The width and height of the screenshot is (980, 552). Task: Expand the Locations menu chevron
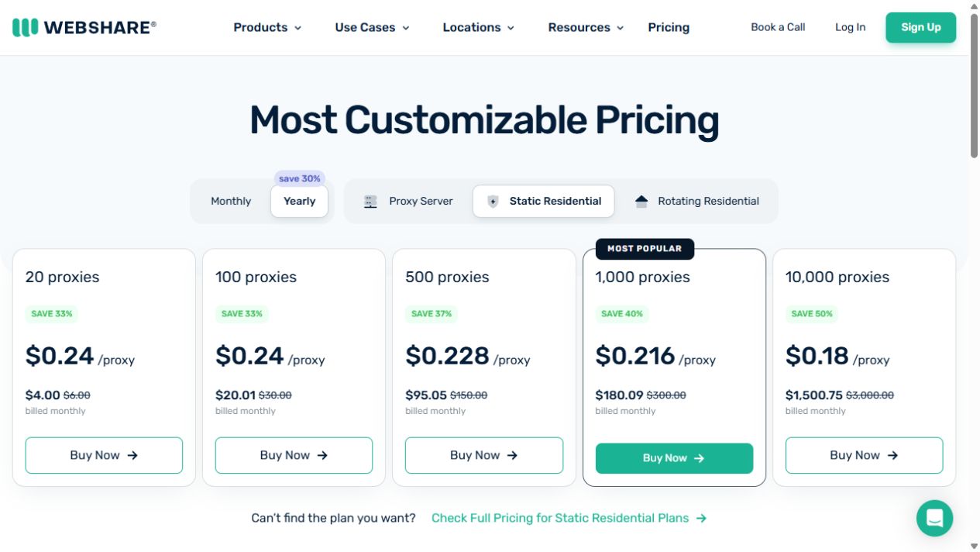[511, 28]
